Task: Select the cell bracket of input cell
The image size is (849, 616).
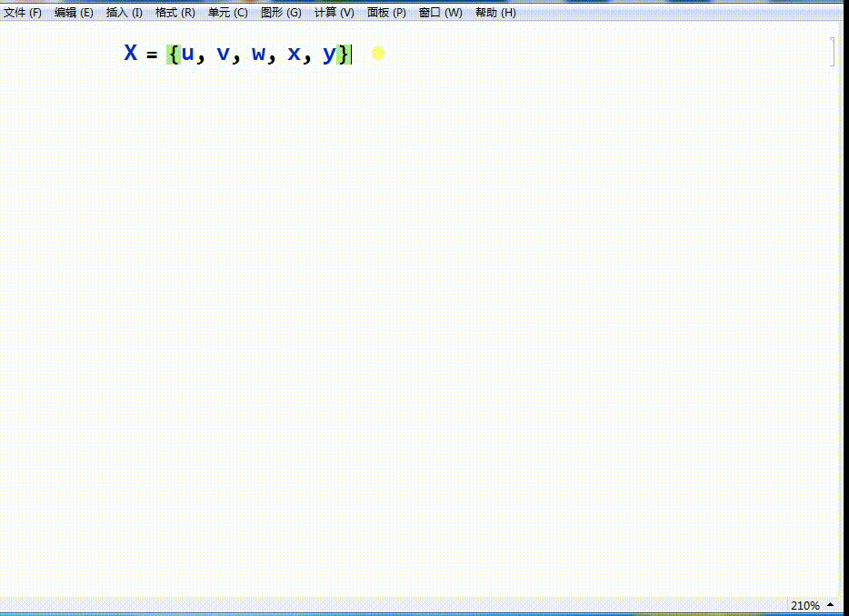Action: 833,52
